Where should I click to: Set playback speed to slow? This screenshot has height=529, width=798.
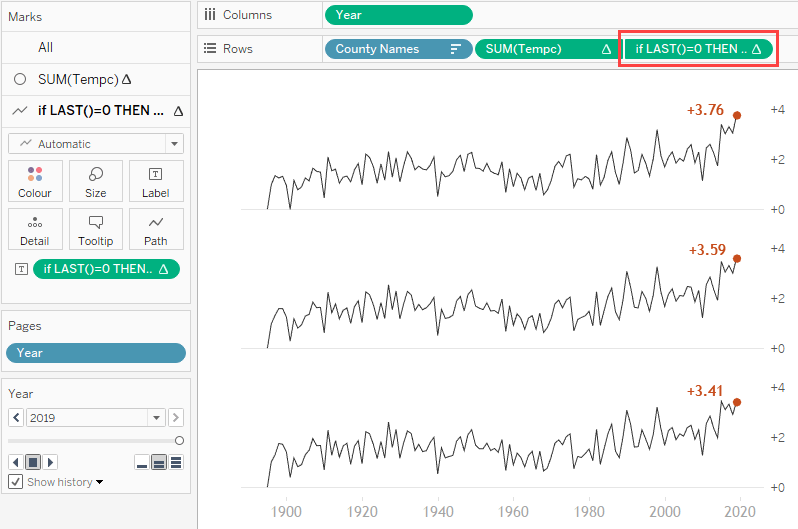click(143, 462)
